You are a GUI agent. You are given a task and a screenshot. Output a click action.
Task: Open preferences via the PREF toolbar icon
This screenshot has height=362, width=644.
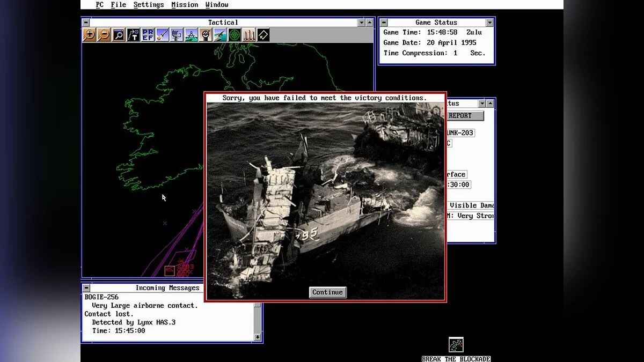tap(148, 34)
